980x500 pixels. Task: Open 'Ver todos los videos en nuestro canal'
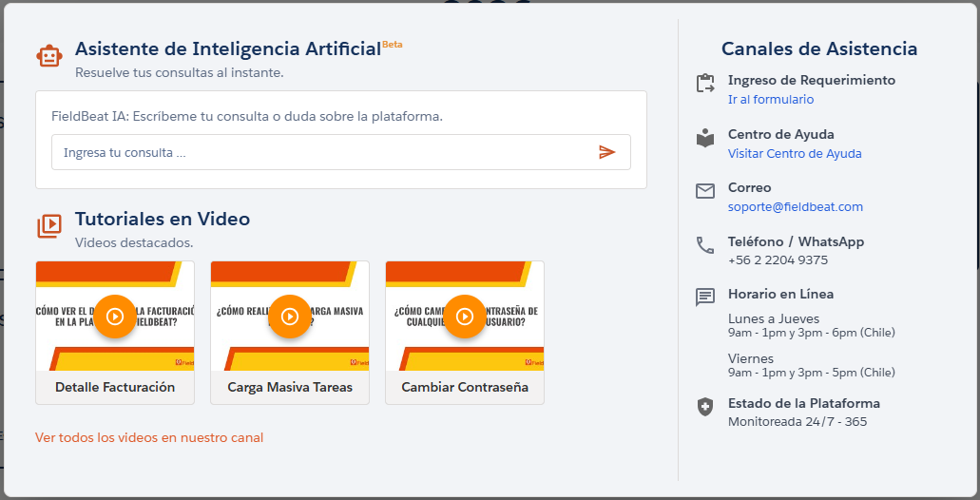tap(149, 437)
